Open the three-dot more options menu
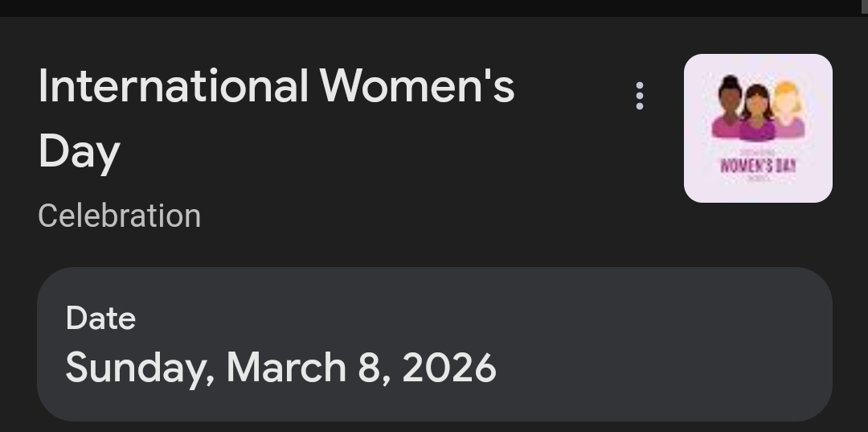The width and height of the screenshot is (868, 432). point(640,96)
